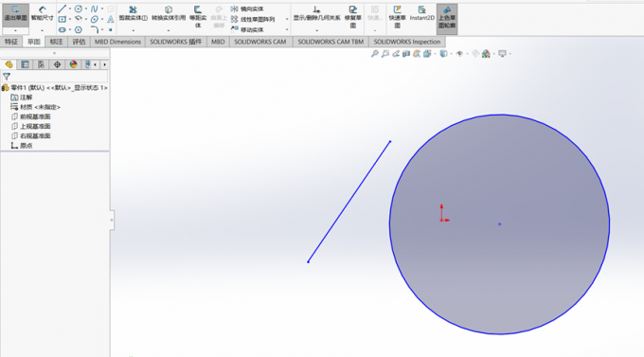Open Trim Entities dropdown arrow
The image size is (644, 357).
[134, 31]
